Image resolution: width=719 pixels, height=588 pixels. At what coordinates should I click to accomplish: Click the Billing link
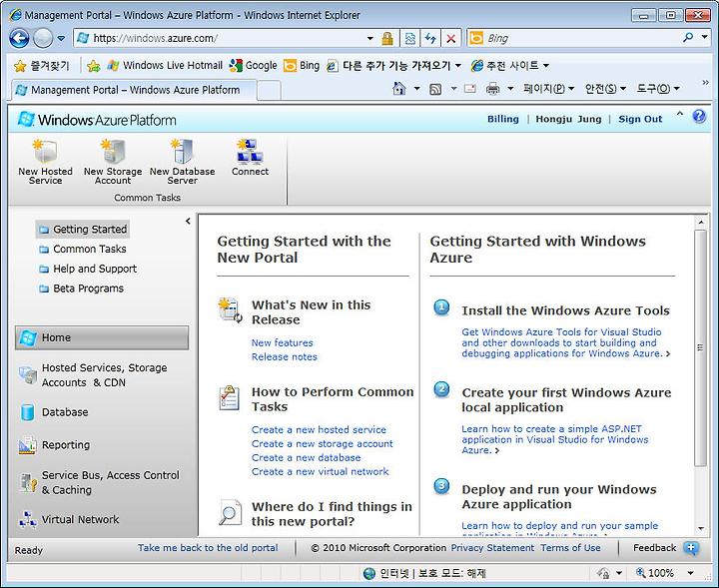503,119
